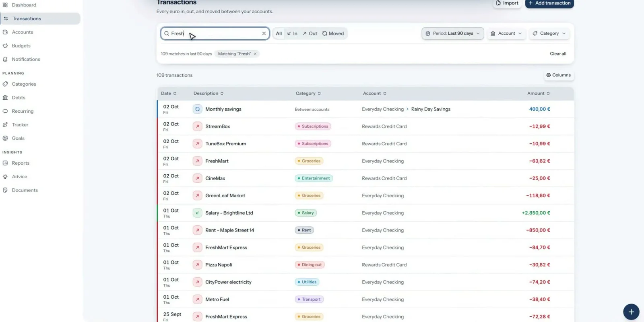Screen dimensions: 644x322
Task: Click the Debts bank icon
Action: click(5, 97)
